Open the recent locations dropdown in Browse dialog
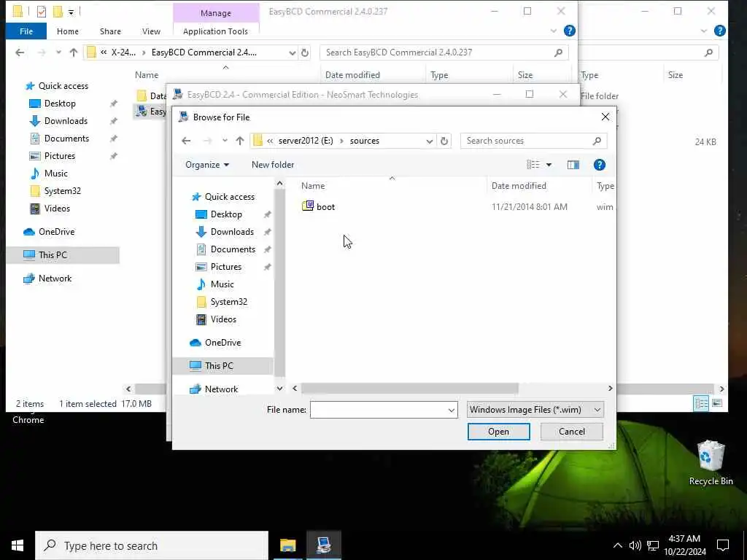Image resolution: width=747 pixels, height=560 pixels. (225, 141)
